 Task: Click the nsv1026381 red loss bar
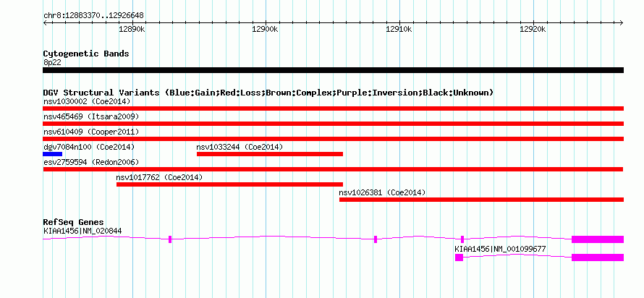481,200
